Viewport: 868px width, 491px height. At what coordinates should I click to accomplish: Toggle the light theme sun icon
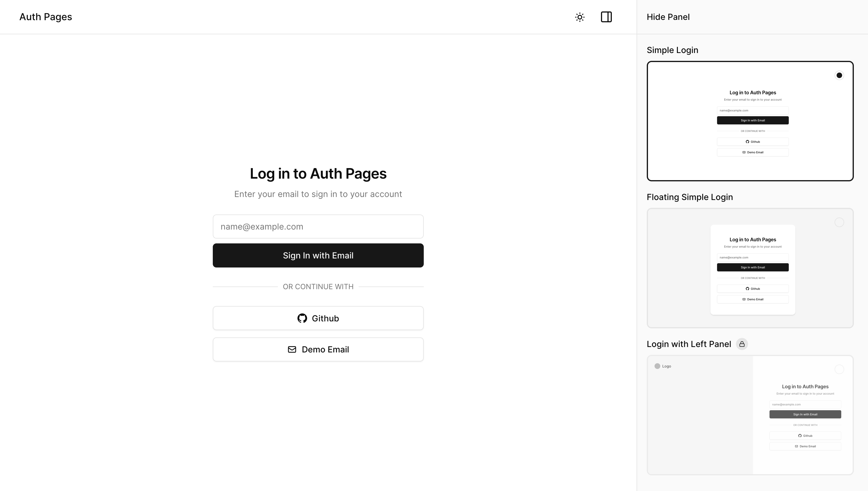click(580, 17)
